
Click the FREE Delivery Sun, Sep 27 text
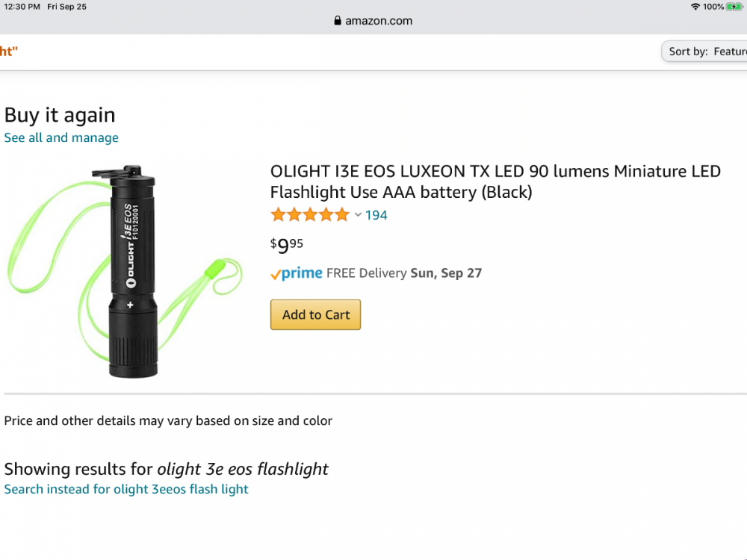click(404, 273)
